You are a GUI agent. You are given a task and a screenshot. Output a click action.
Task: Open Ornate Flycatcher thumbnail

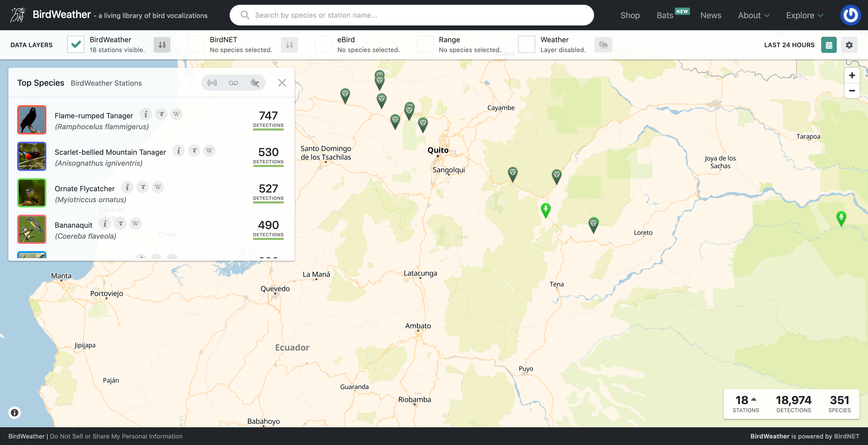(x=32, y=193)
